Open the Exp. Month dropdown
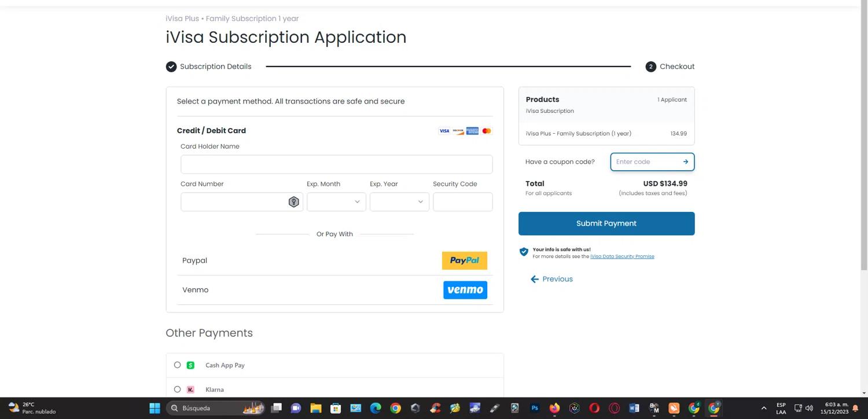This screenshot has height=419, width=868. coord(336,202)
